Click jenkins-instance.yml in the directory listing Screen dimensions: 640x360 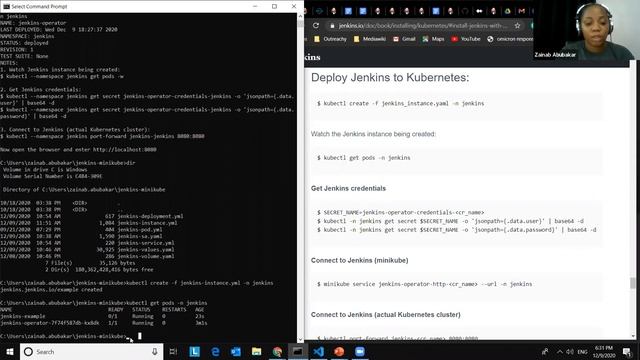coord(147,223)
